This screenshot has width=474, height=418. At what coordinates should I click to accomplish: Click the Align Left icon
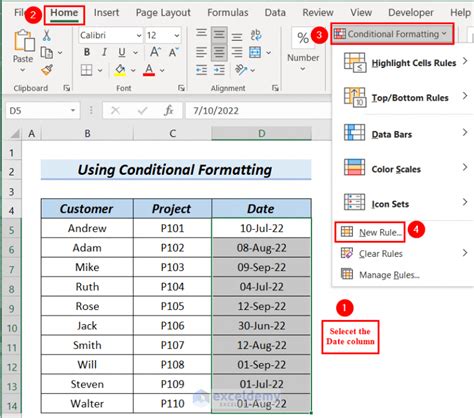click(x=201, y=52)
